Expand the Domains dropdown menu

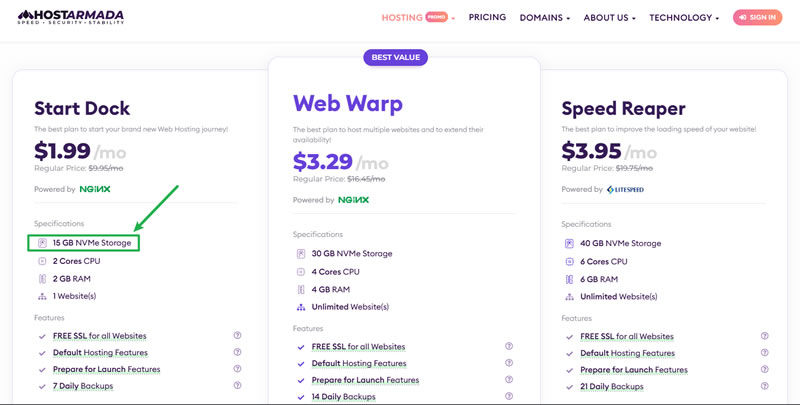click(x=544, y=17)
